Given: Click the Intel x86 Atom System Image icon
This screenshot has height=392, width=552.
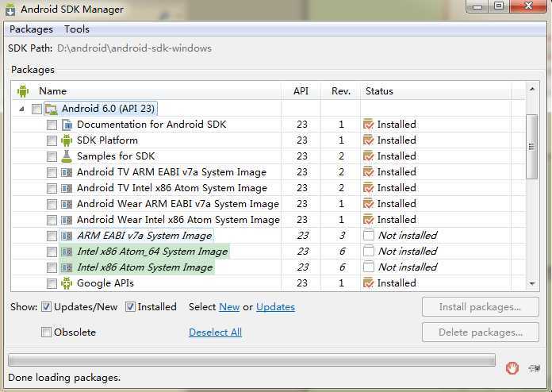Looking at the screenshot, I should pos(67,267).
